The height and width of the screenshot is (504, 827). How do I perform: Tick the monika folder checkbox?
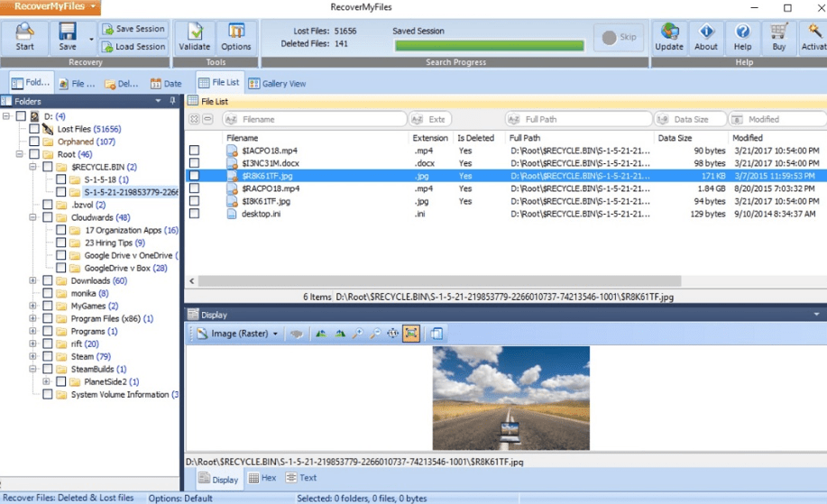point(48,293)
